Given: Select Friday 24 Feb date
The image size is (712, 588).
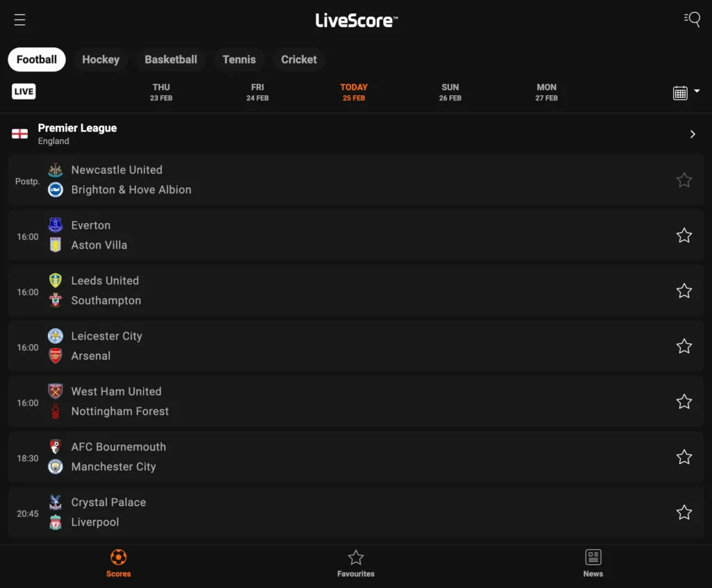Looking at the screenshot, I should pyautogui.click(x=257, y=92).
